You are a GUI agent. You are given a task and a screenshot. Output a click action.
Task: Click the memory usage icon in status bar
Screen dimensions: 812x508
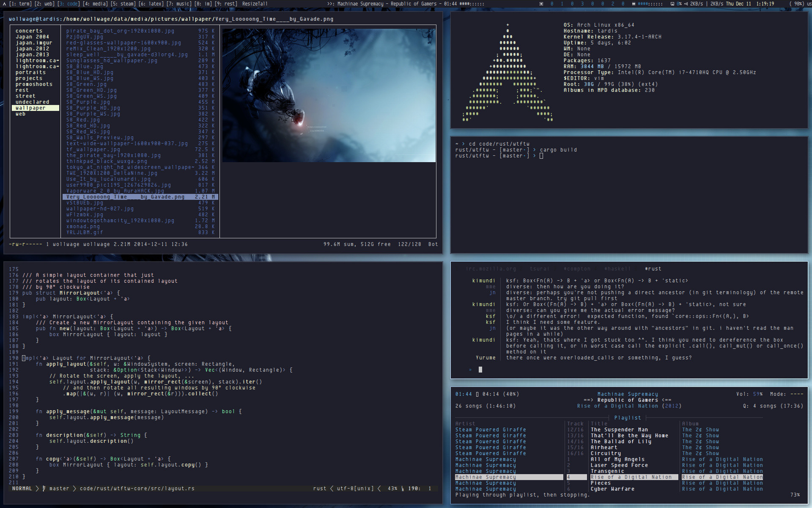634,4
